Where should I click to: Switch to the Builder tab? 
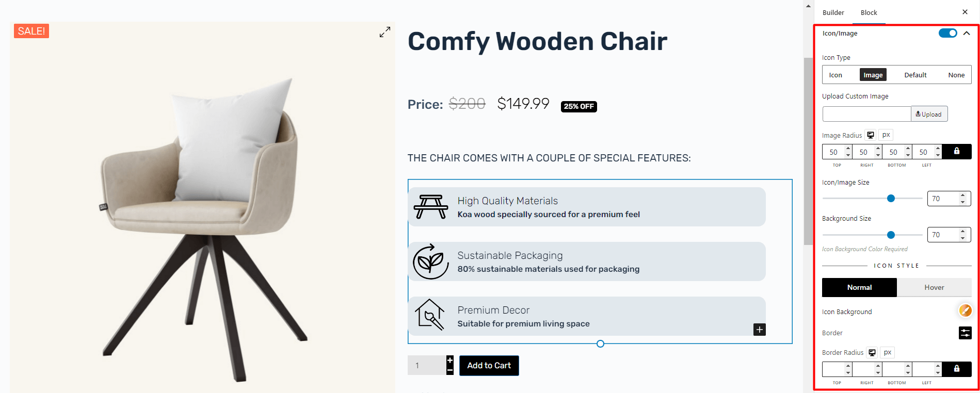pyautogui.click(x=833, y=12)
